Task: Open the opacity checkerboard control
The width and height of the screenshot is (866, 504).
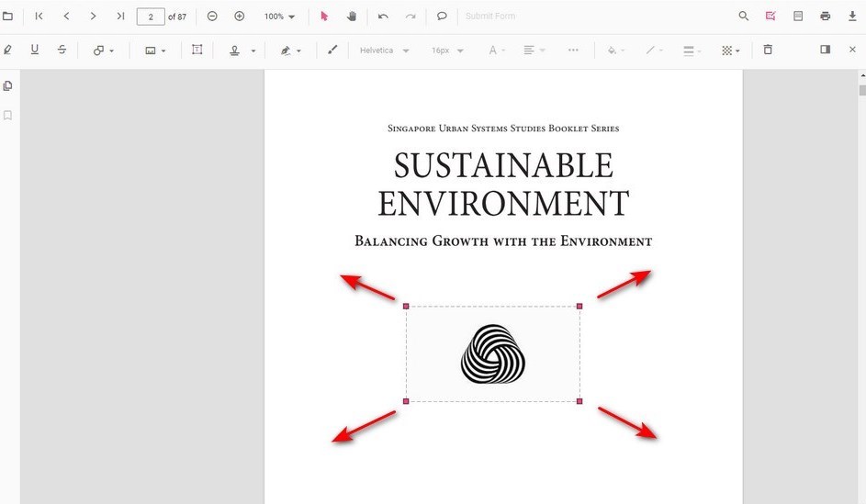Action: click(730, 50)
